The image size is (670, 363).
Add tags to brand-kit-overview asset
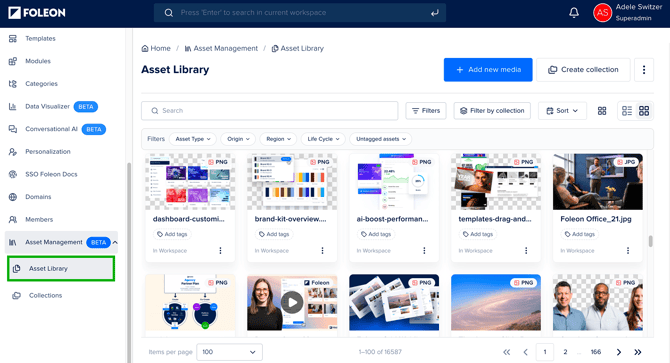click(x=274, y=234)
